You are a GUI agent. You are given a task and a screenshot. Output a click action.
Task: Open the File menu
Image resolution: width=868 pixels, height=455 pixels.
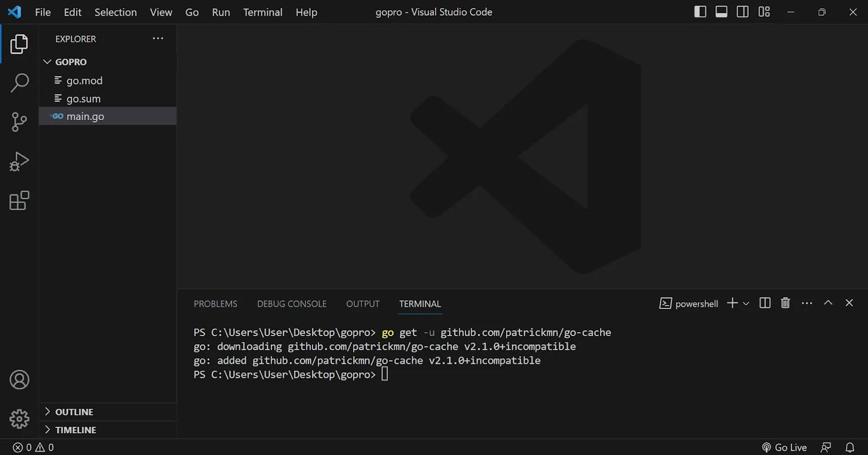pos(43,12)
